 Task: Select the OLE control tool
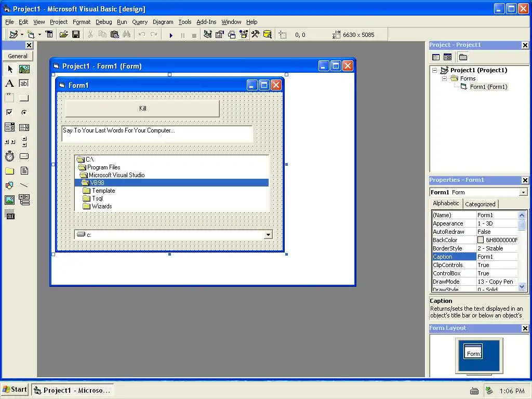[10, 215]
